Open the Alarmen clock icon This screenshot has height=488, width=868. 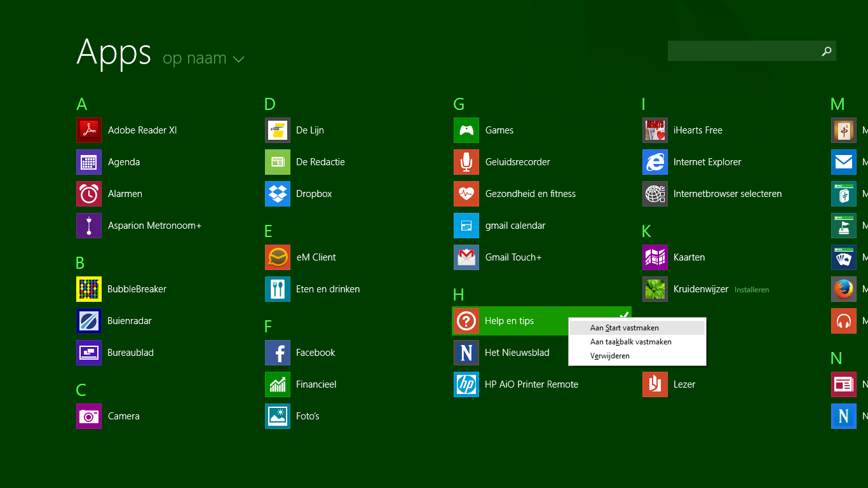[x=89, y=194]
